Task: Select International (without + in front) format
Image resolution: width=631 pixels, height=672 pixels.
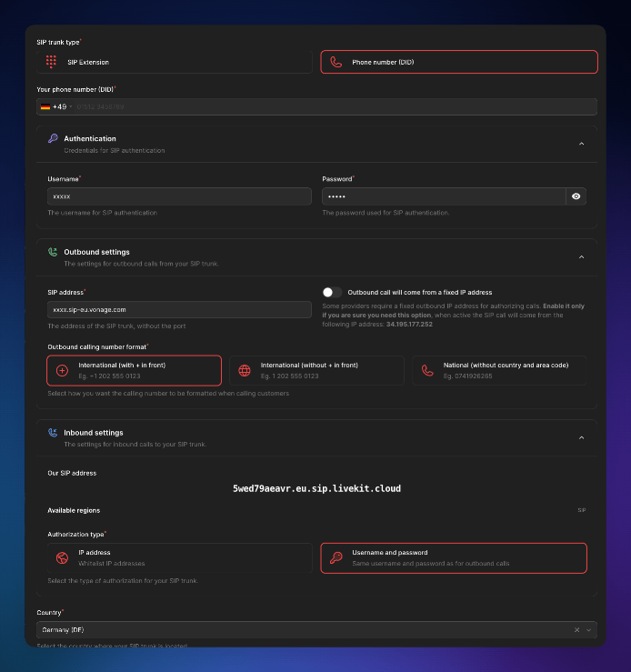Action: [x=317, y=370]
